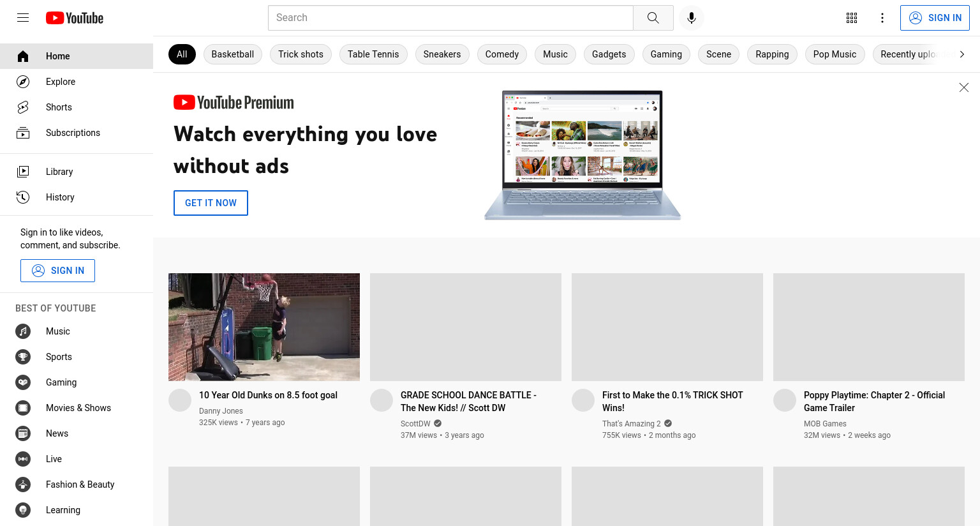Select the Scene filter chip
Screen dimensions: 980x526
coord(719,54)
